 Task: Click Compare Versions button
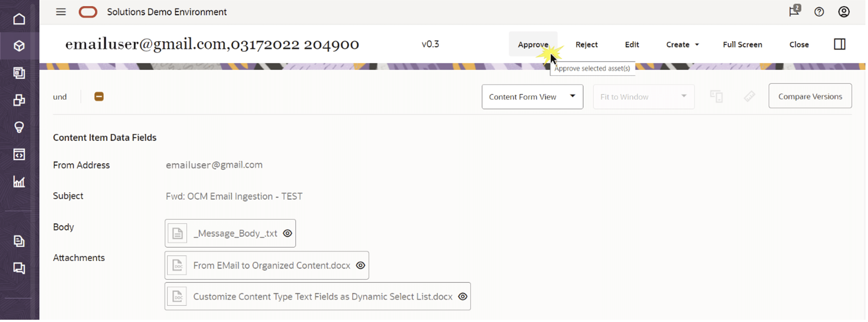[x=810, y=96]
